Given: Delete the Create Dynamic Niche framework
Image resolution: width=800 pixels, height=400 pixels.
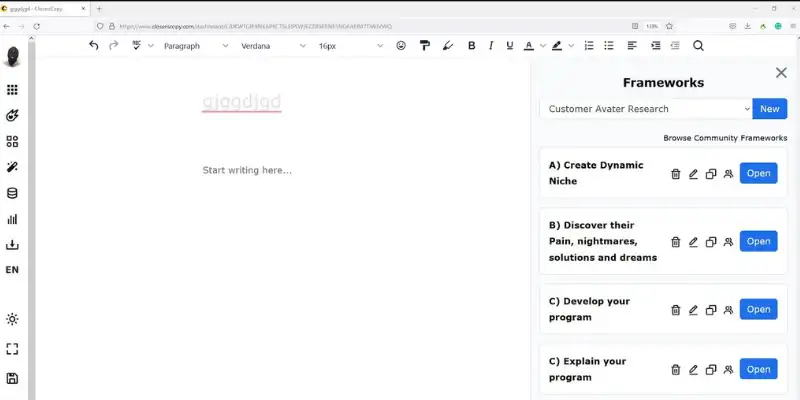Looking at the screenshot, I should [676, 173].
